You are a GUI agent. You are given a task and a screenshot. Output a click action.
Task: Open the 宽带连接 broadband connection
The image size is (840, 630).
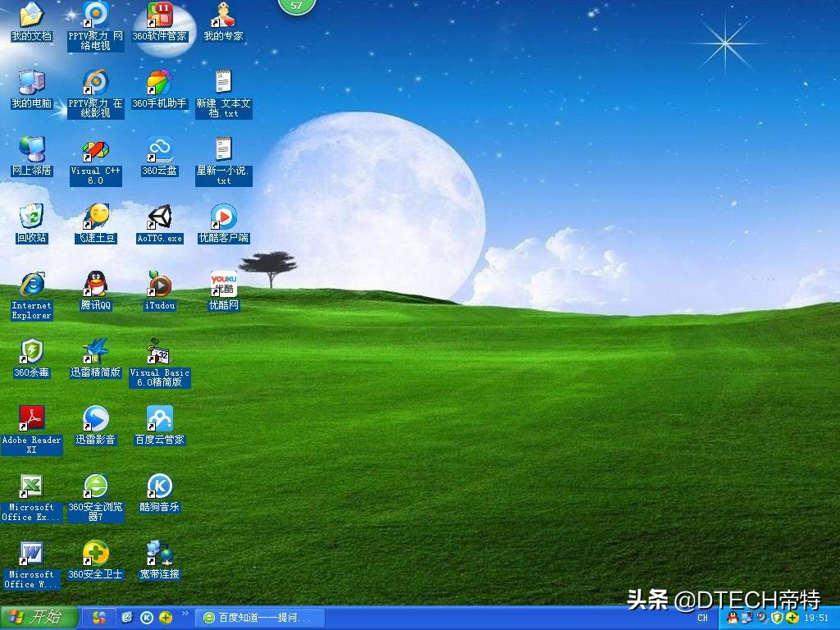coord(159,556)
